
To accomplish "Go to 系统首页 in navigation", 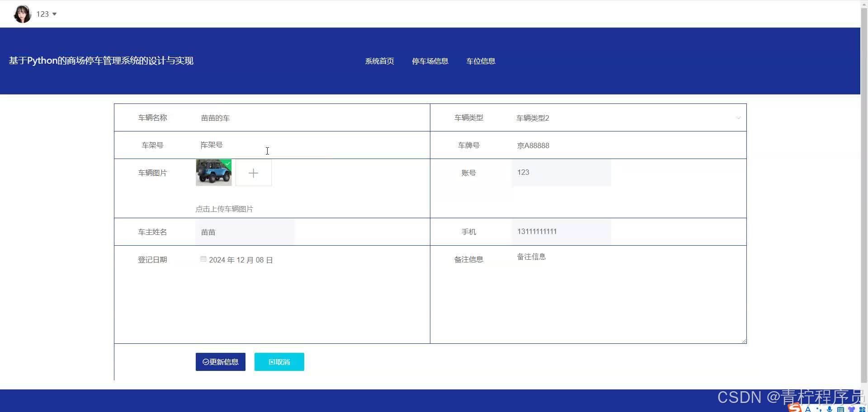I will pyautogui.click(x=379, y=61).
